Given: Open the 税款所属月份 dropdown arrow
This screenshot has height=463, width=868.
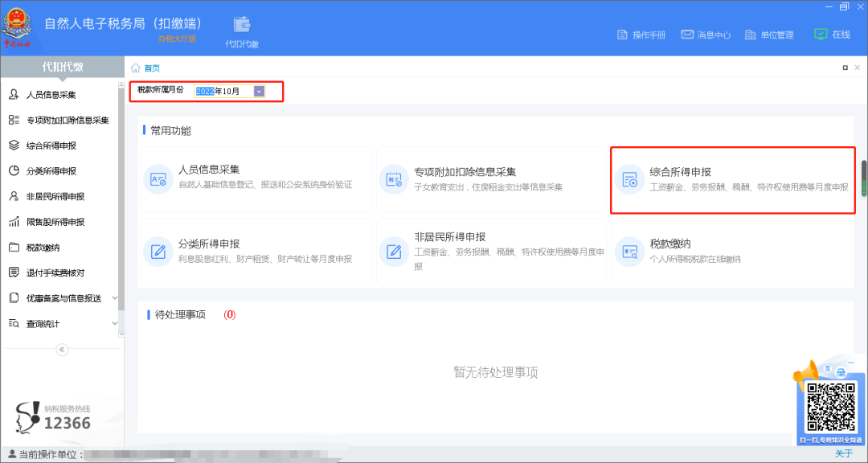Looking at the screenshot, I should tap(259, 92).
